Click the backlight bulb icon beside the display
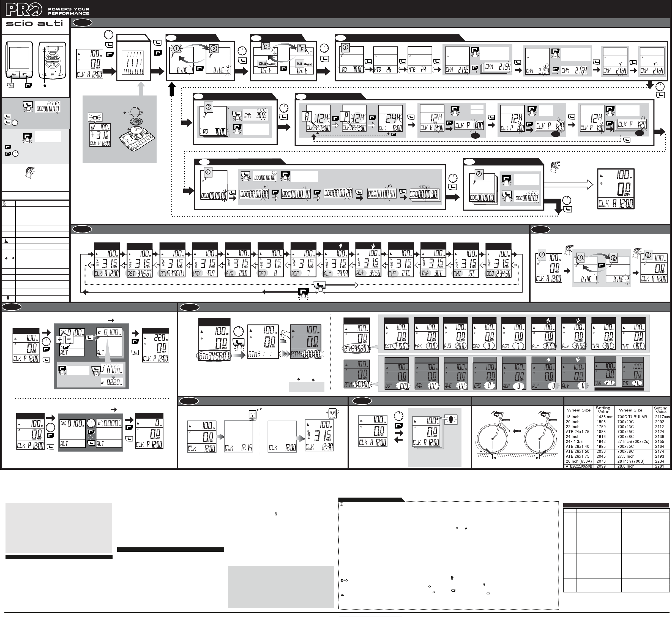The image size is (672, 617). click(x=451, y=420)
